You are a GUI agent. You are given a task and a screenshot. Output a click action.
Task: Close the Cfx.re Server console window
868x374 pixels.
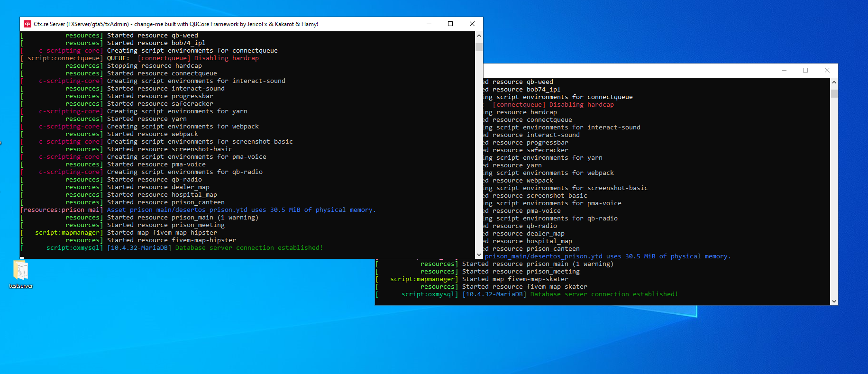(472, 24)
